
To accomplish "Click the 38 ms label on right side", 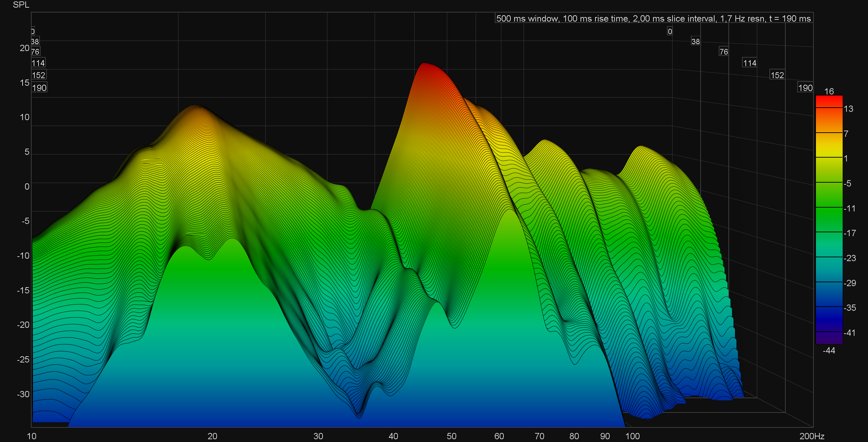I will pos(695,42).
